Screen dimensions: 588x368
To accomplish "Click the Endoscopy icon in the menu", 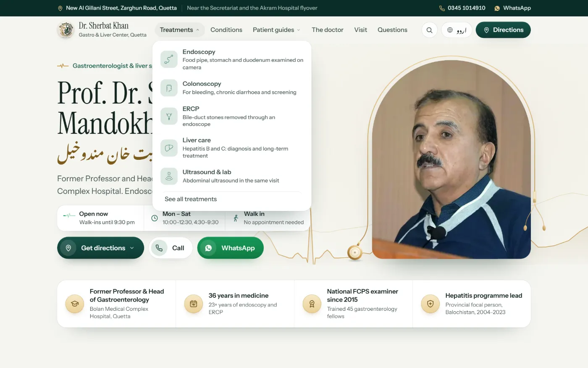I will click(x=169, y=59).
